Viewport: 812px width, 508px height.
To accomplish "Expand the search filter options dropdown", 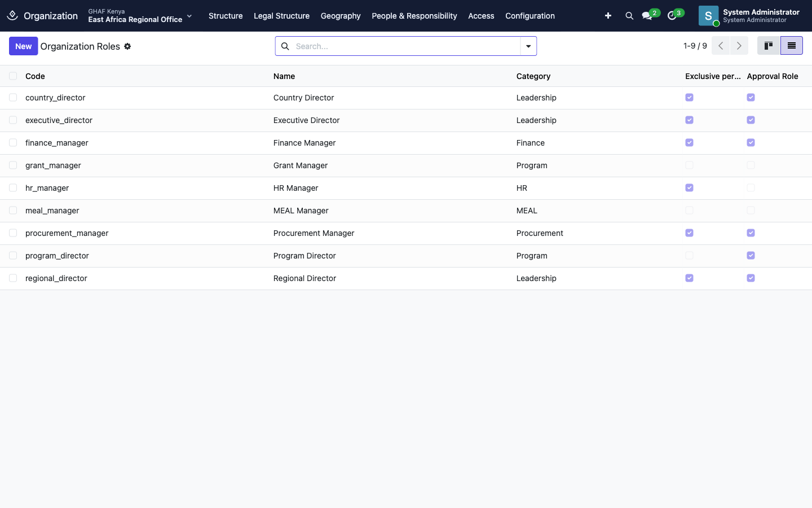I will [x=528, y=46].
